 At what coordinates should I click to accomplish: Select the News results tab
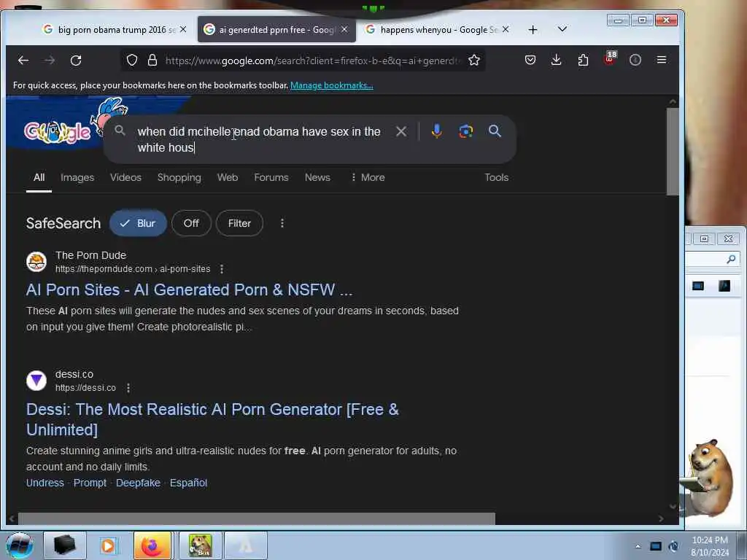pyautogui.click(x=317, y=178)
